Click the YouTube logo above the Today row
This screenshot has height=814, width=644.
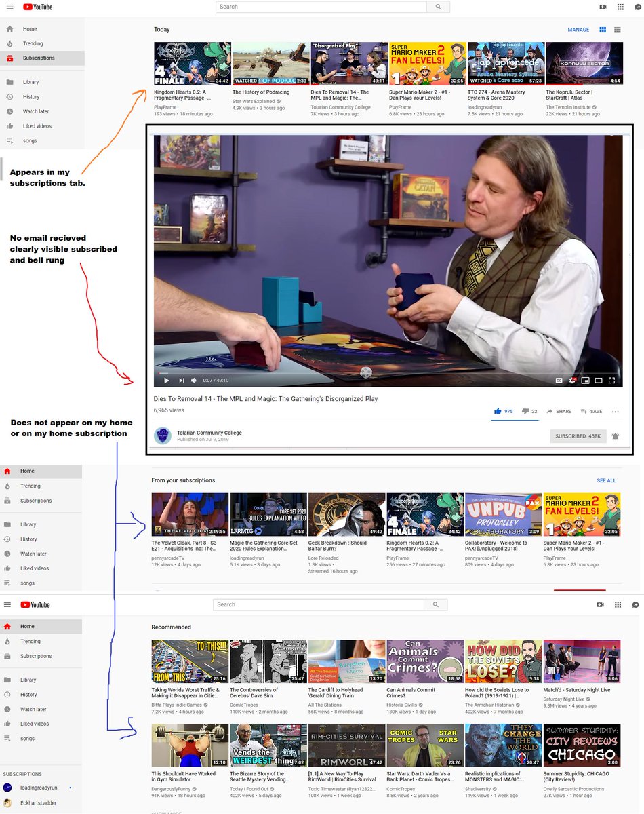pyautogui.click(x=37, y=7)
